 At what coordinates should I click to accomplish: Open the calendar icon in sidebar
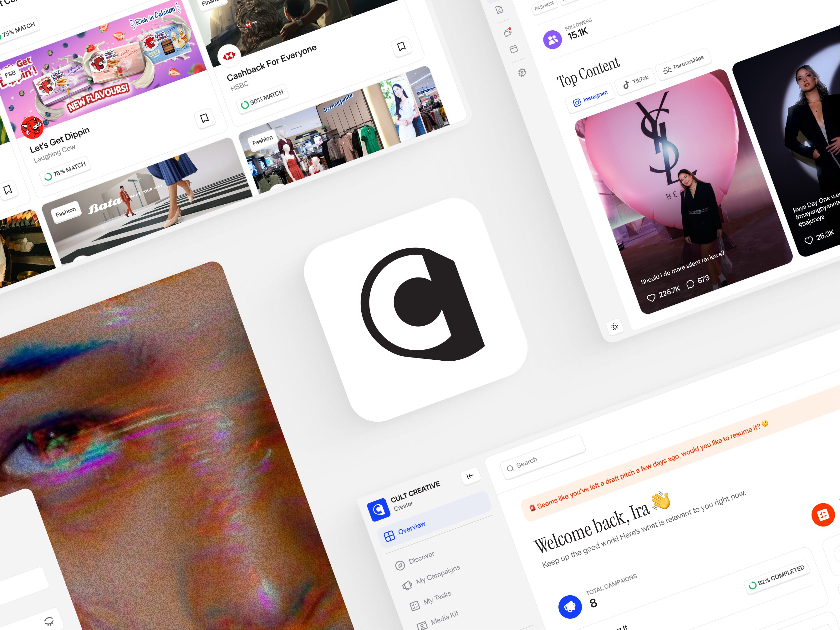tap(514, 49)
